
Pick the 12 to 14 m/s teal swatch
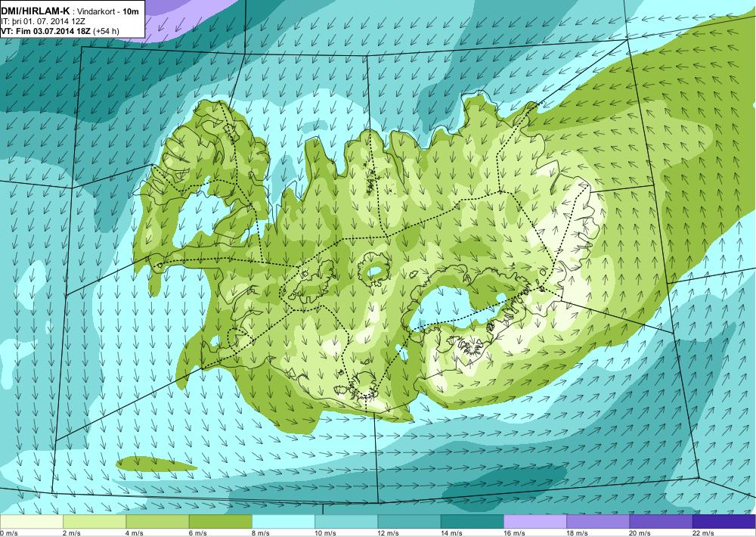pyautogui.click(x=409, y=522)
